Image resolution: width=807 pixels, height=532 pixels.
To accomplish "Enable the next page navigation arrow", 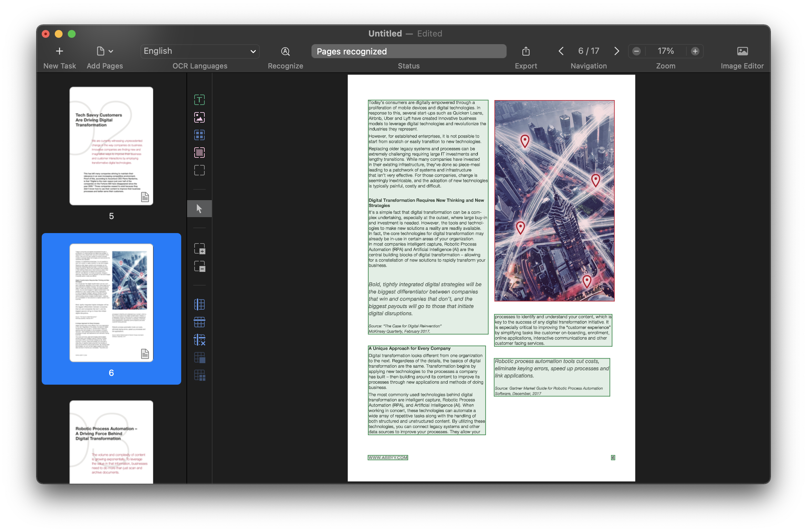I will [x=617, y=51].
